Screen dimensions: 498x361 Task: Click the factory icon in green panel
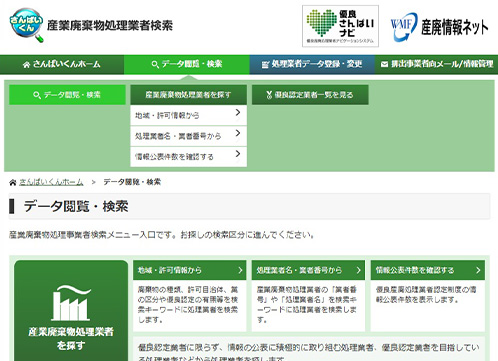pyautogui.click(x=71, y=303)
